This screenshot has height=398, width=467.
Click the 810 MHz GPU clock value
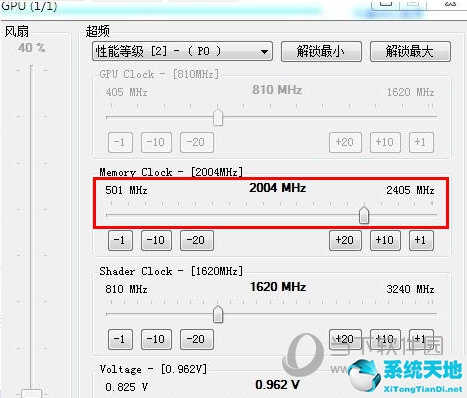point(277,90)
